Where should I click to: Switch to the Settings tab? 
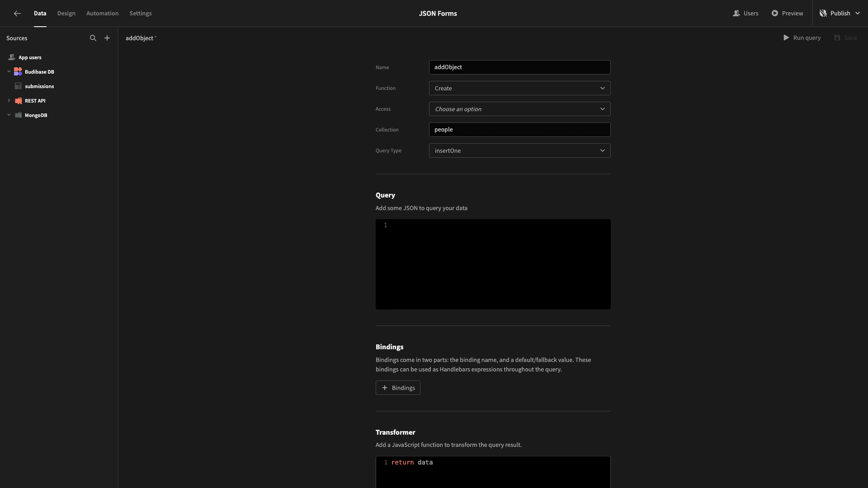pos(141,14)
